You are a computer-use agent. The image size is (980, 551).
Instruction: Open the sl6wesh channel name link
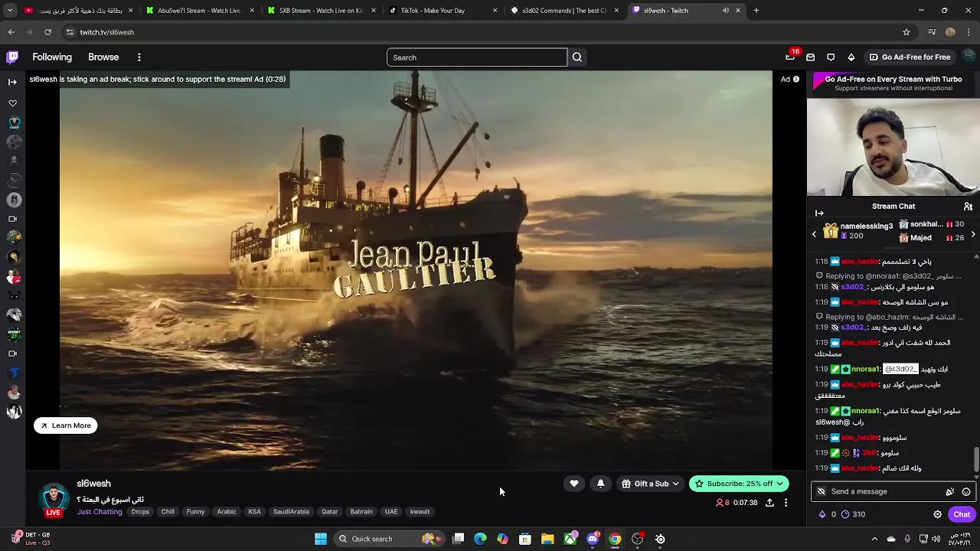pos(93,484)
